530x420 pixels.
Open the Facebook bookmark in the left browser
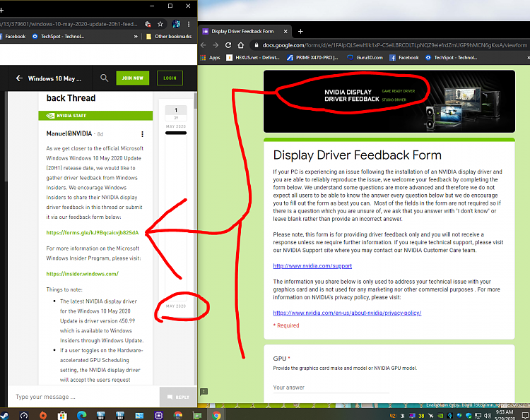(x=13, y=37)
